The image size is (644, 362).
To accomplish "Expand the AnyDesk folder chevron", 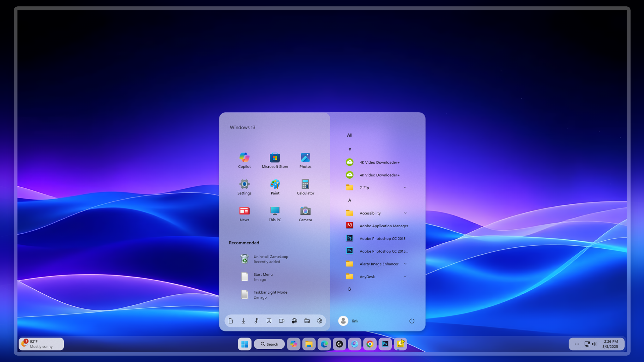I will tap(405, 277).
